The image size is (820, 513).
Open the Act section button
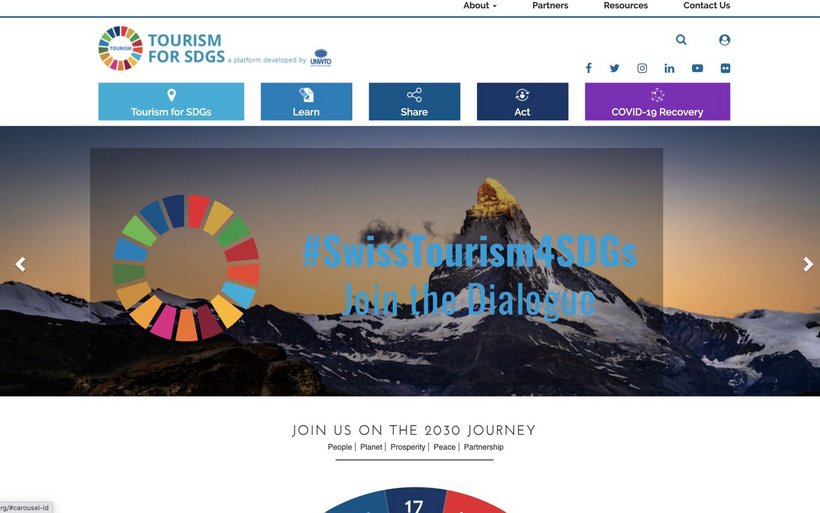coord(522,101)
